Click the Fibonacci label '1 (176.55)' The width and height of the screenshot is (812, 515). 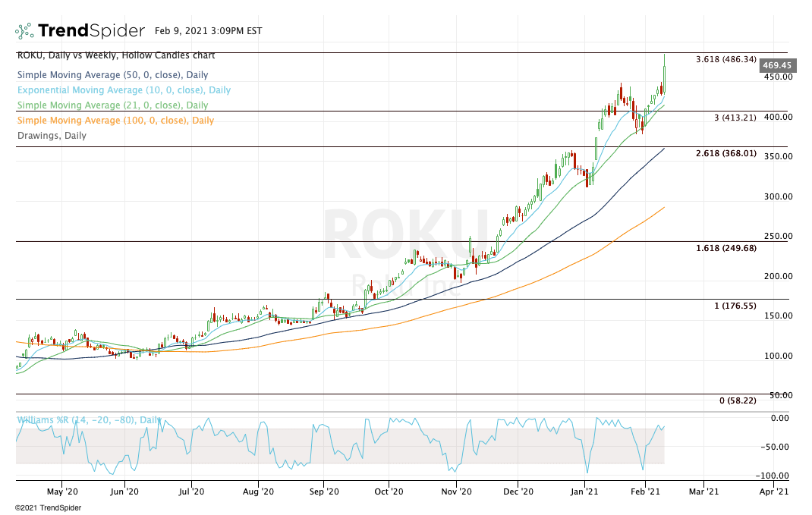pyautogui.click(x=735, y=306)
